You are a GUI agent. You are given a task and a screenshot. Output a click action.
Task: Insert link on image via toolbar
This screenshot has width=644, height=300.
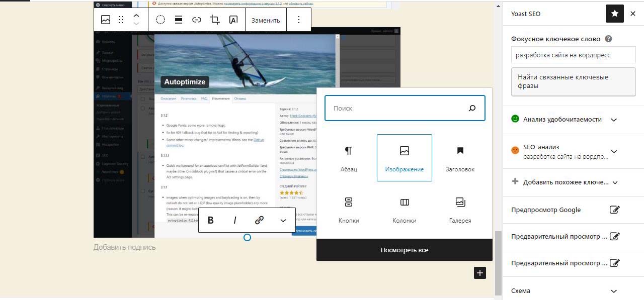coord(197,20)
